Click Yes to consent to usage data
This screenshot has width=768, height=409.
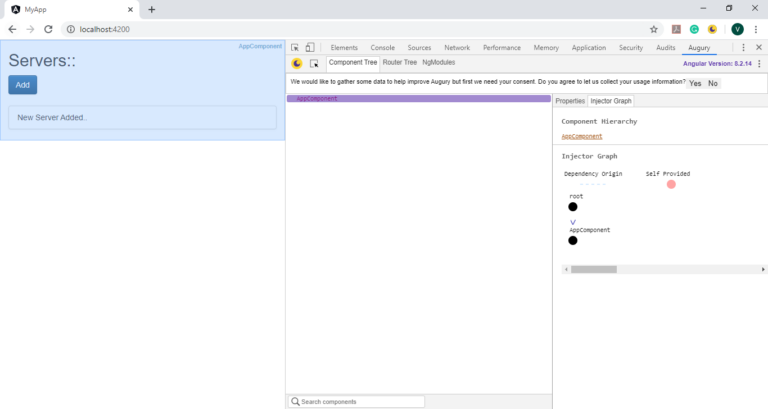tap(695, 83)
